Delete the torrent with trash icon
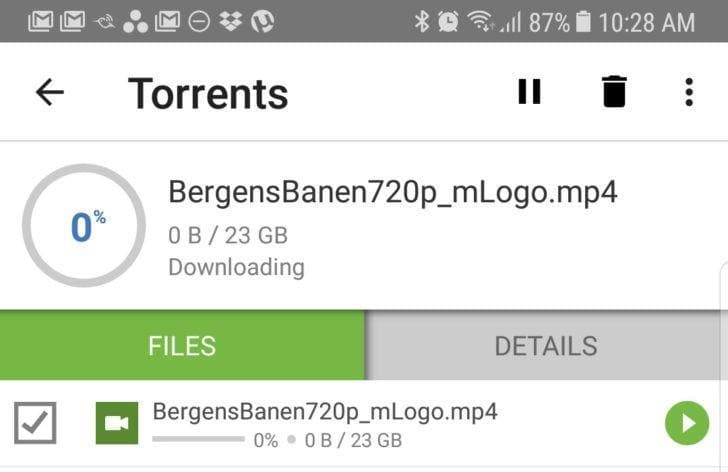Viewport: 728px width, 472px height. tap(614, 91)
